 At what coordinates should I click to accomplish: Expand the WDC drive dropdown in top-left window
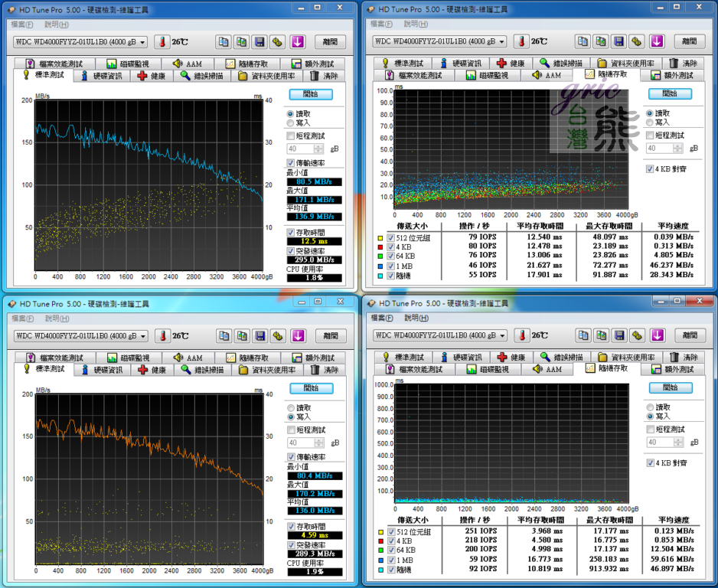point(142,42)
